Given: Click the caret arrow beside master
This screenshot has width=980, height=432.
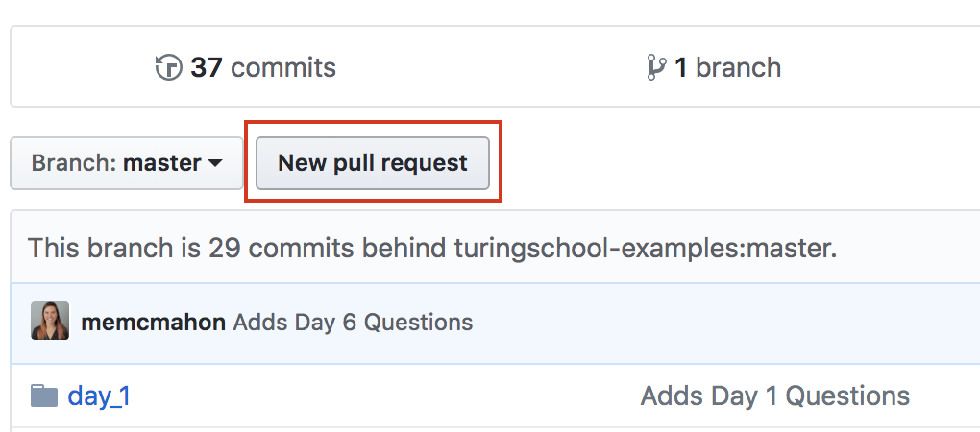Looking at the screenshot, I should point(215,164).
